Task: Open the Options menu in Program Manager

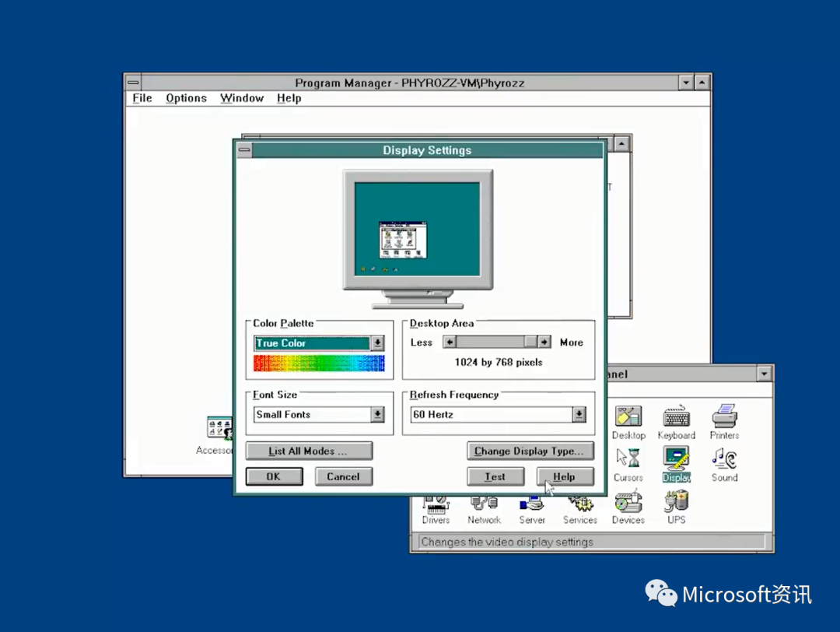Action: pos(186,98)
